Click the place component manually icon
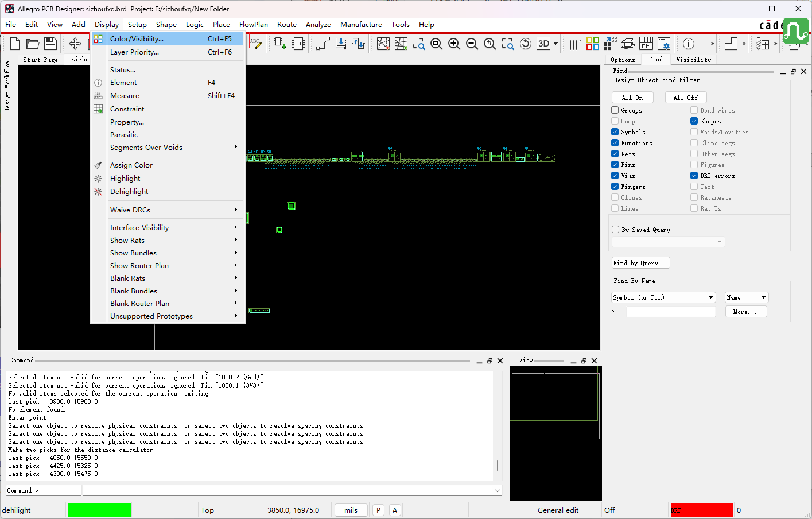 tap(280, 44)
